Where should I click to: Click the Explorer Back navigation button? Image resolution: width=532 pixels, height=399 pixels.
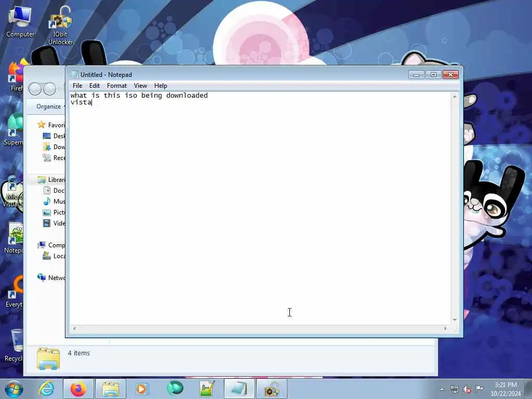pos(35,89)
